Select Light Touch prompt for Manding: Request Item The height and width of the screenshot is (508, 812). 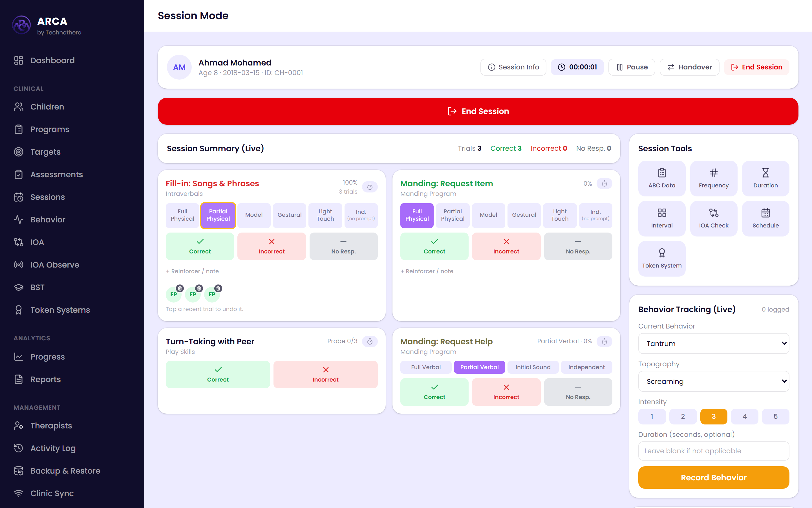(x=560, y=215)
